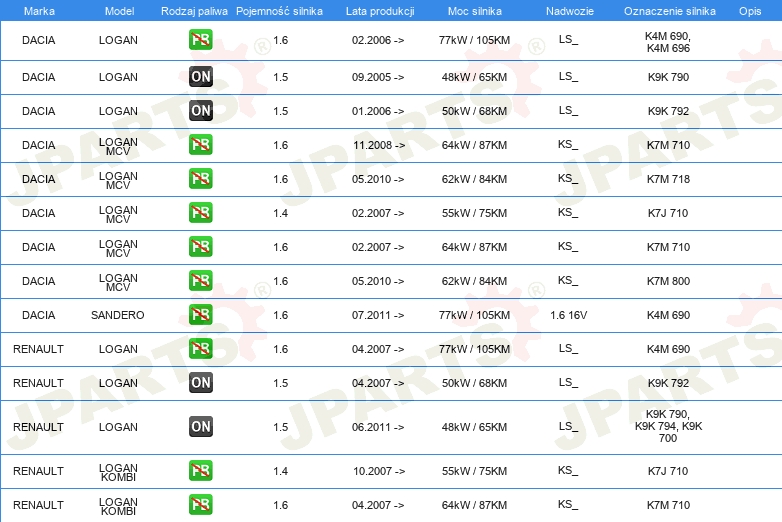Click 77kW / 105KM in the Sandero row
The height and width of the screenshot is (522, 782).
coord(474,315)
